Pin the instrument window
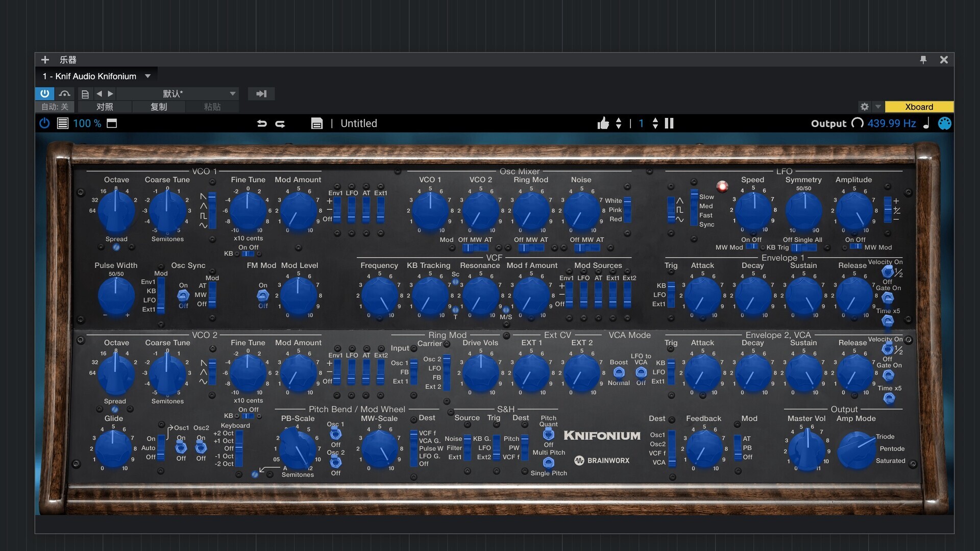The image size is (980, 551). point(923,60)
